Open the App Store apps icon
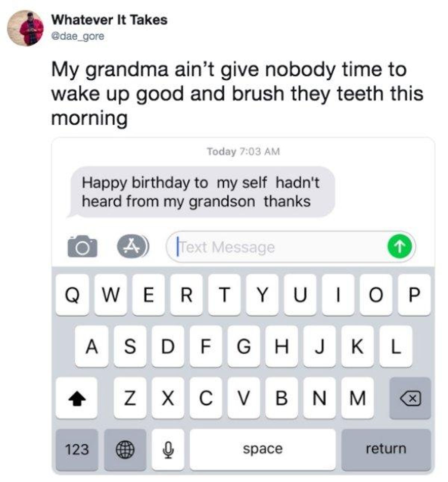 (x=133, y=247)
